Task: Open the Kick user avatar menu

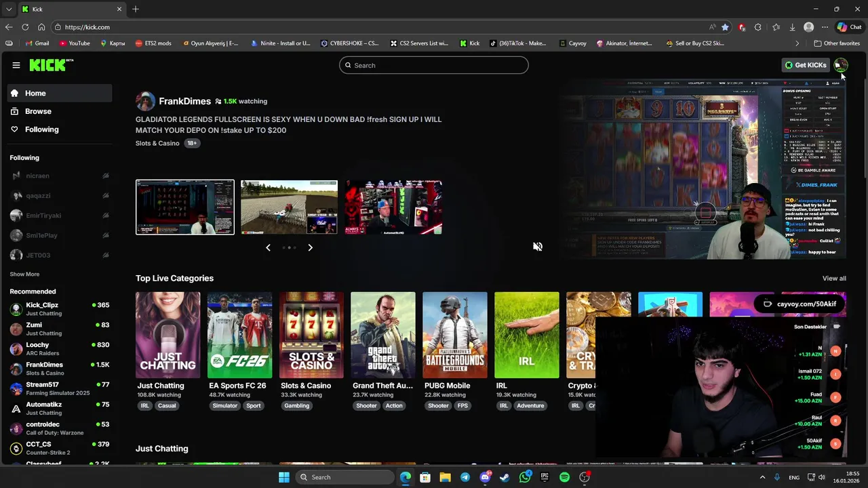Action: click(x=840, y=65)
